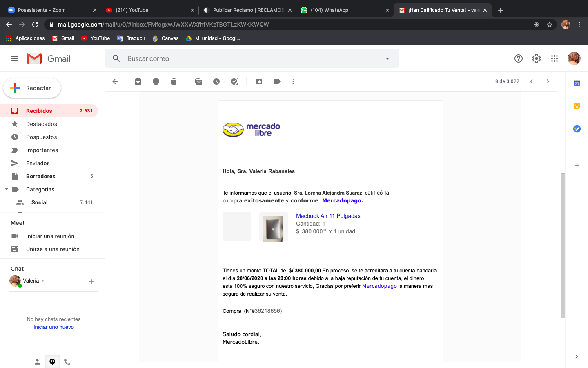
Task: Delete this email with trash icon
Action: 174,81
